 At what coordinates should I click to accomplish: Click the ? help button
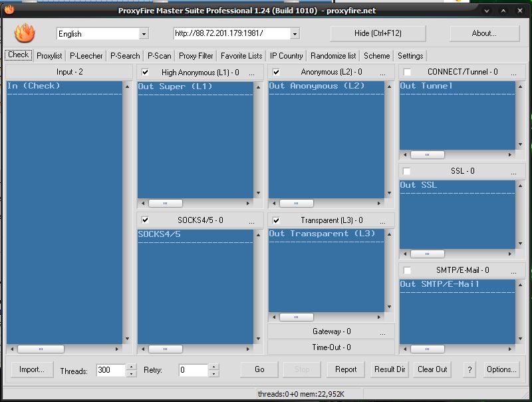469,369
